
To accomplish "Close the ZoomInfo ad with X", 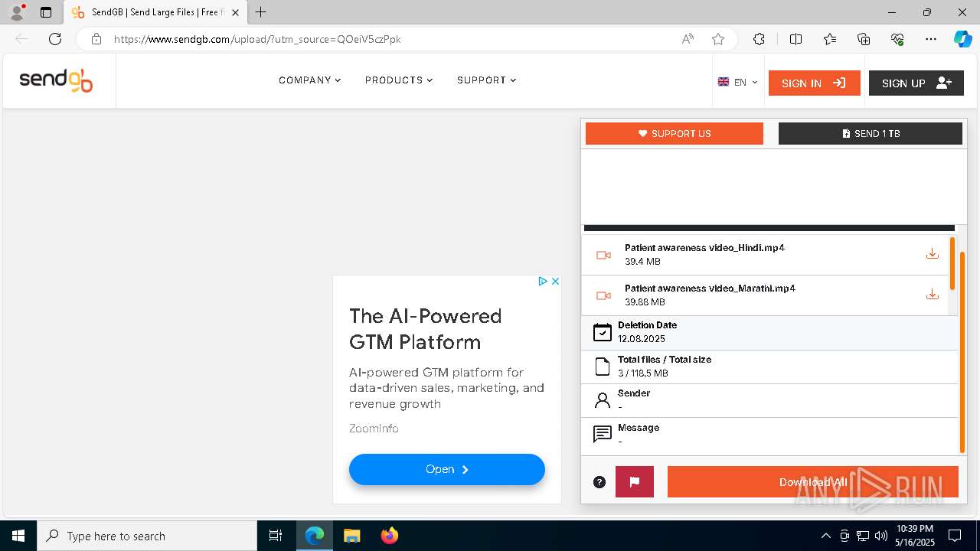I will tap(555, 281).
